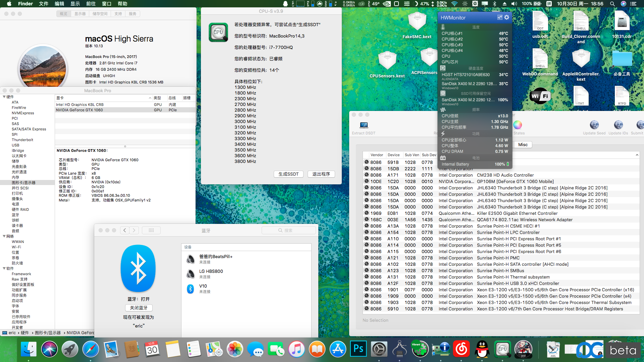This screenshot has width=644, height=362.
Task: Click Spotlight search icon in menu bar
Action: [612, 4]
